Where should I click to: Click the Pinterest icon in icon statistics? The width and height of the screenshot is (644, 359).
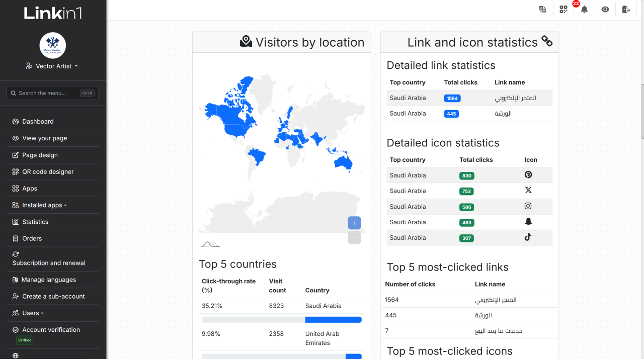coord(528,174)
